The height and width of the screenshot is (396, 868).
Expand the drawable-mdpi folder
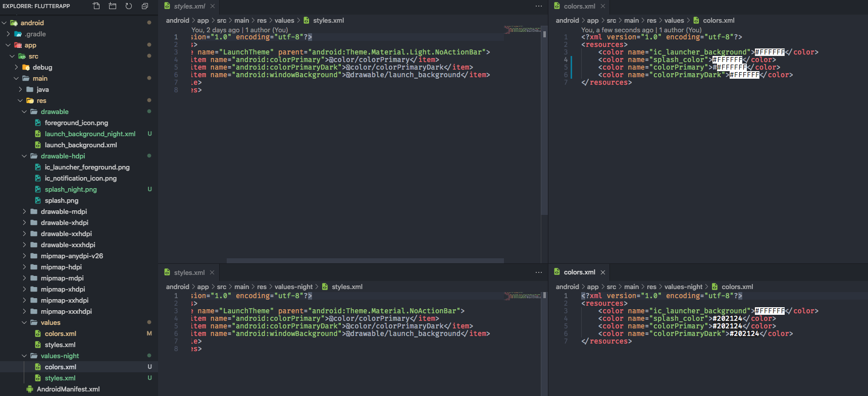pyautogui.click(x=24, y=211)
